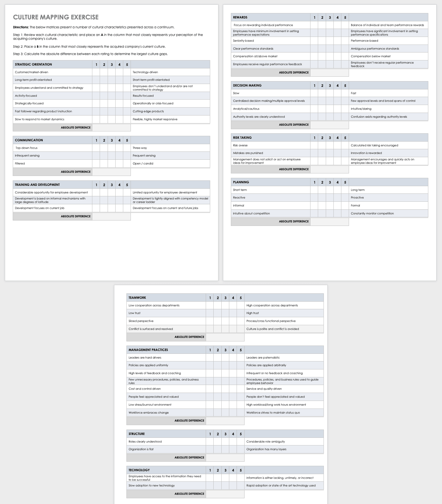
Task: Click the Decision Making absolute difference field
Action: tap(330, 125)
